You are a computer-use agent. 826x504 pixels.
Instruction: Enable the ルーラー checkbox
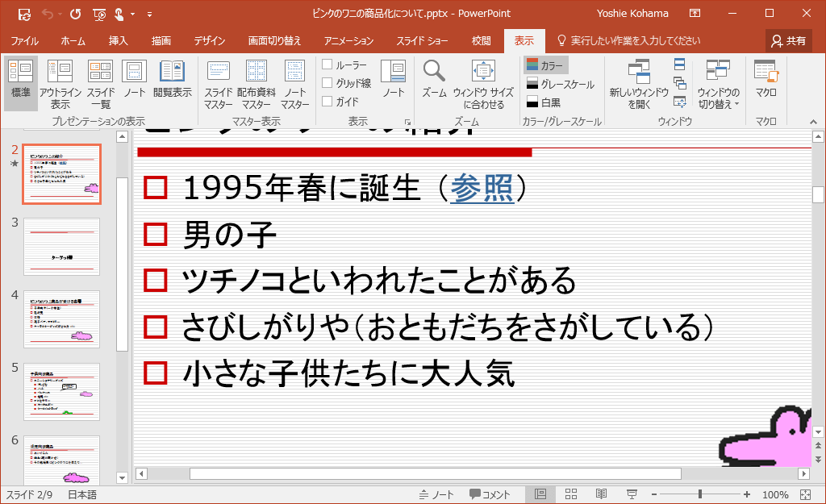click(x=327, y=65)
